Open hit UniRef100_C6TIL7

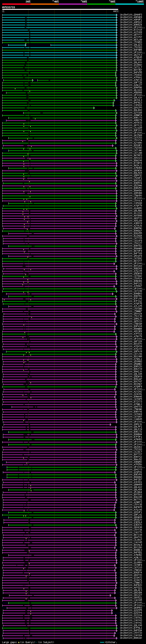pos(131,67)
